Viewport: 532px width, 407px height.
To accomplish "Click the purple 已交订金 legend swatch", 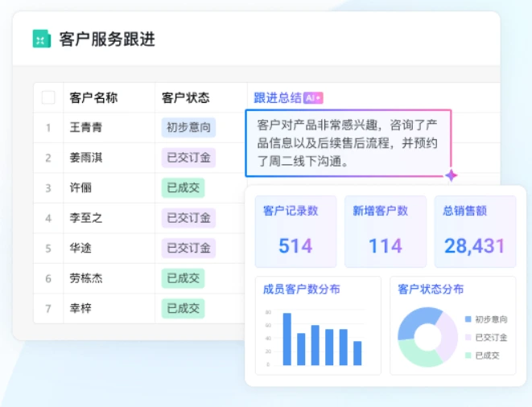I will click(468, 338).
